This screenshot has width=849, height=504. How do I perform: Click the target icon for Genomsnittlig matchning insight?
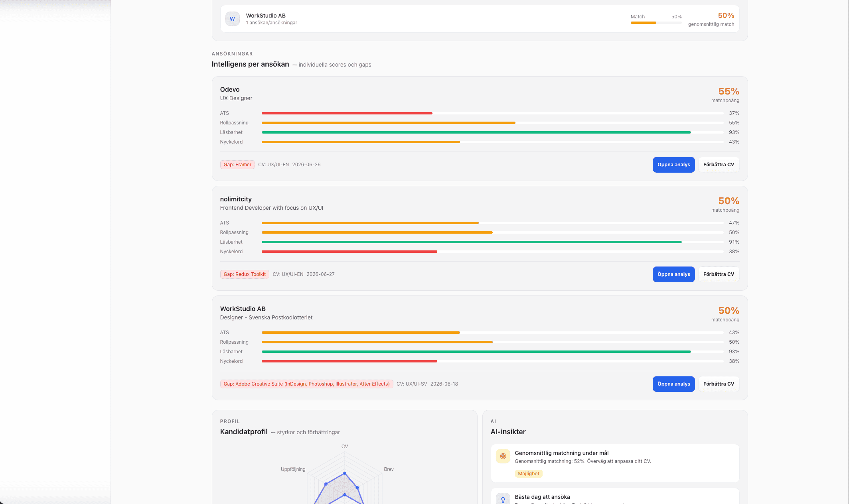(x=503, y=456)
